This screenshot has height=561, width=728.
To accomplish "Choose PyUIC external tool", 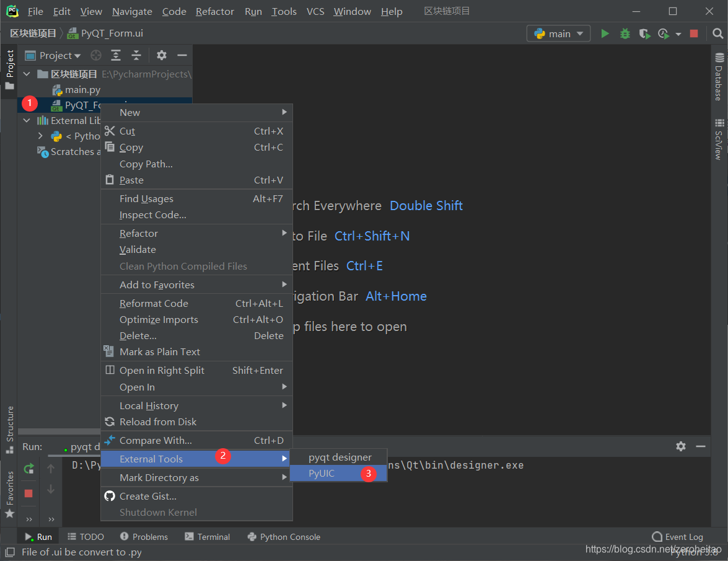I will click(x=338, y=473).
